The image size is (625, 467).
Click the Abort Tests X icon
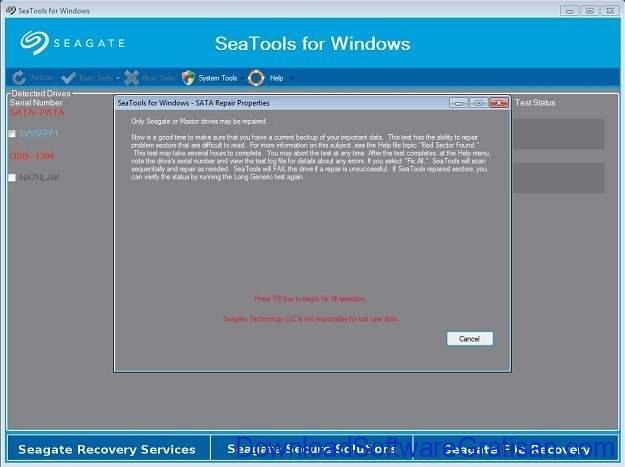[x=132, y=78]
